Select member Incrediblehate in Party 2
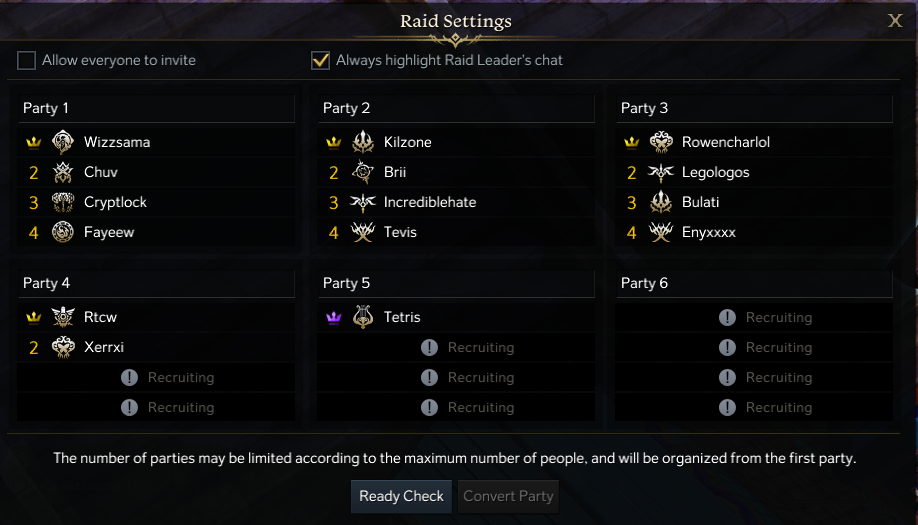Screen dimensions: 918x525 [429, 202]
